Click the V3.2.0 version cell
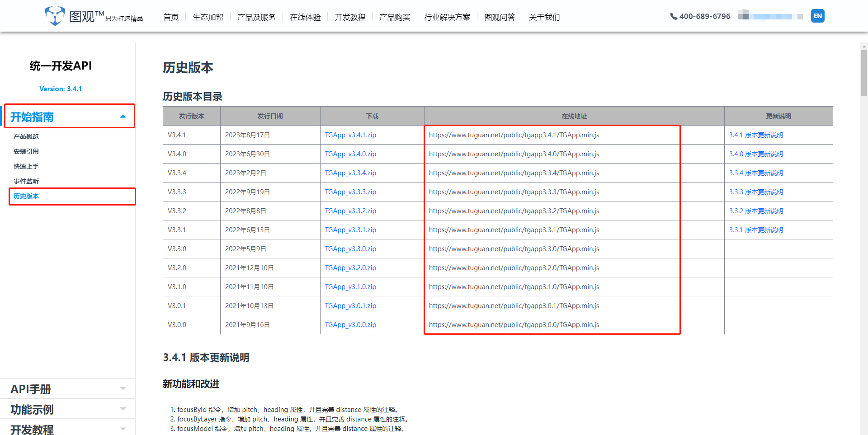 [192, 268]
